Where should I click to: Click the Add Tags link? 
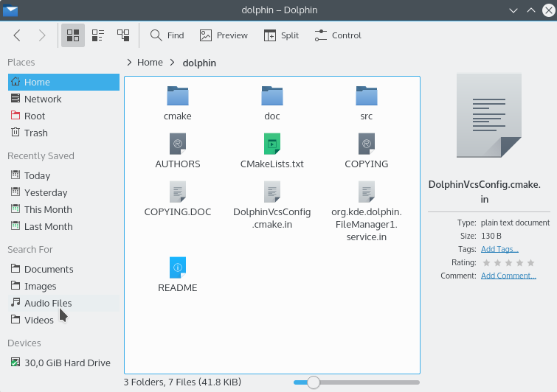coord(499,249)
